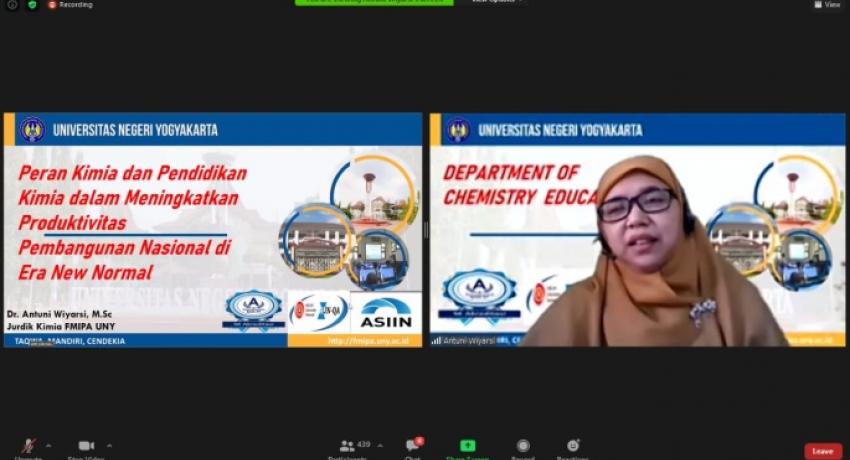Viewport: 850px width, 460px height.
Task: Click the 'Jurdik Kimia FMIPA UNY' text
Action: [61, 327]
